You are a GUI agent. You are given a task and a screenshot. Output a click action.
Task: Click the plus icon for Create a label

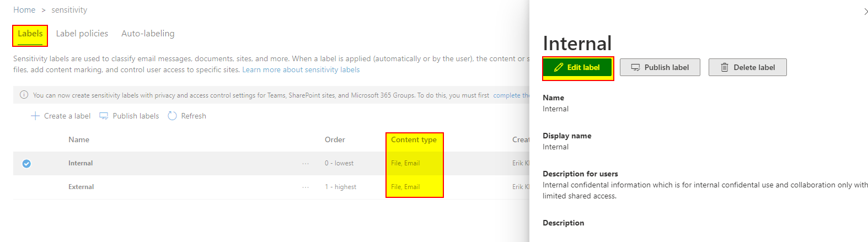pos(35,116)
